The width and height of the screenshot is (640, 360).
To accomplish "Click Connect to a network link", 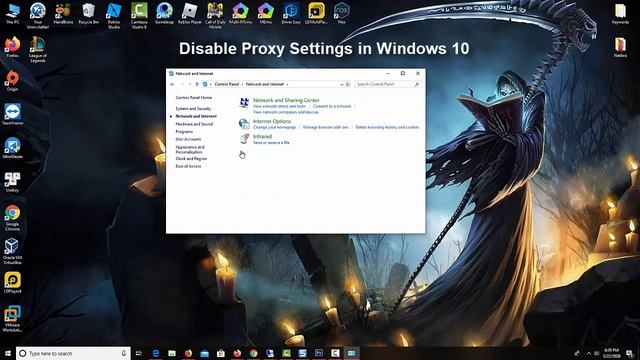I will click(x=332, y=106).
